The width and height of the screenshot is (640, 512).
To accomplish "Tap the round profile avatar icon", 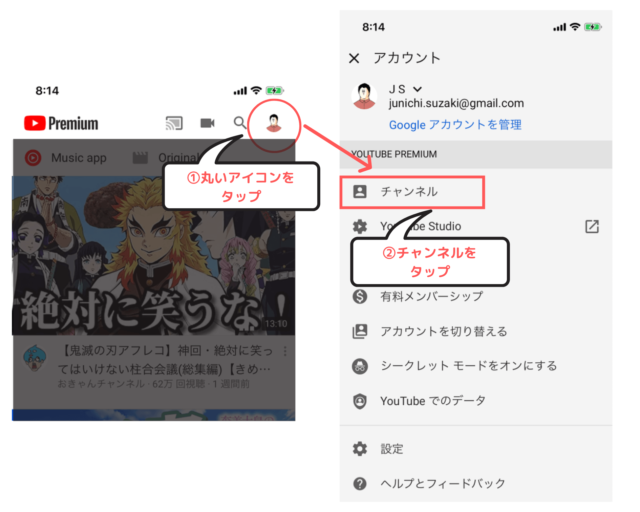I will tap(273, 123).
